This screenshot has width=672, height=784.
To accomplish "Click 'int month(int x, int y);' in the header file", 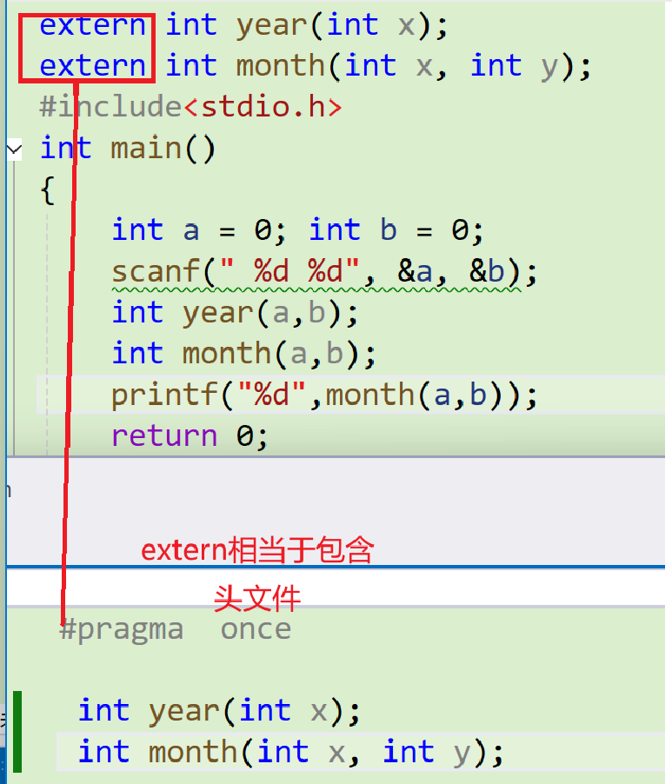I will [290, 753].
